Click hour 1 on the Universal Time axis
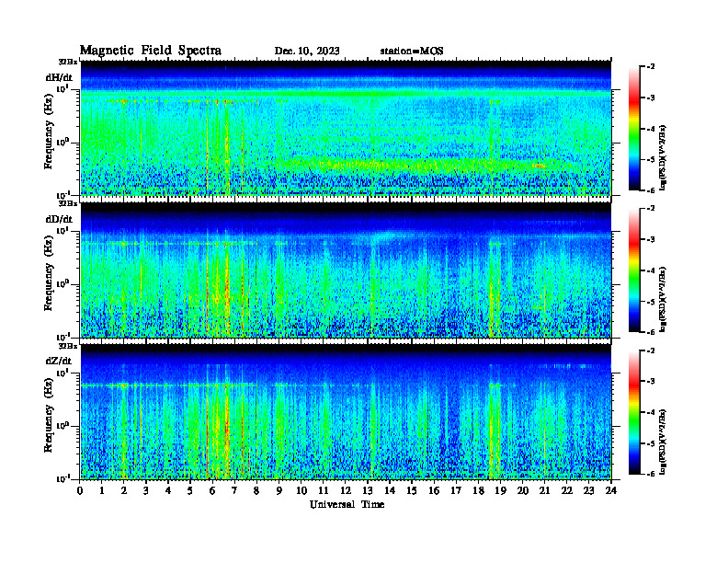Screen dimensions: 728x563 tap(102, 491)
